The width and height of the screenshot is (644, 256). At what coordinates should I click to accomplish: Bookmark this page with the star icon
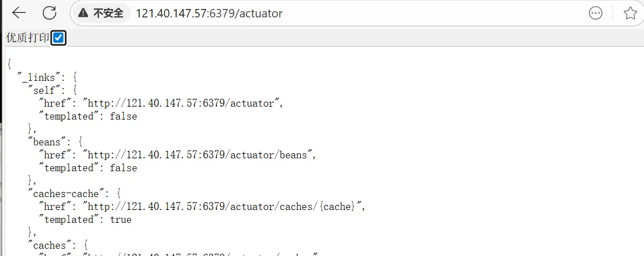click(x=630, y=13)
